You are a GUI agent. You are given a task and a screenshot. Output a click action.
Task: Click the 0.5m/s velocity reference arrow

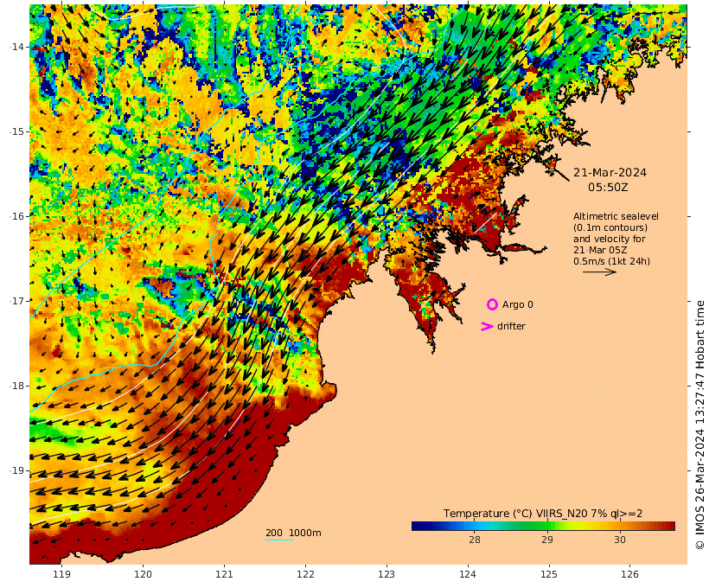(x=599, y=272)
